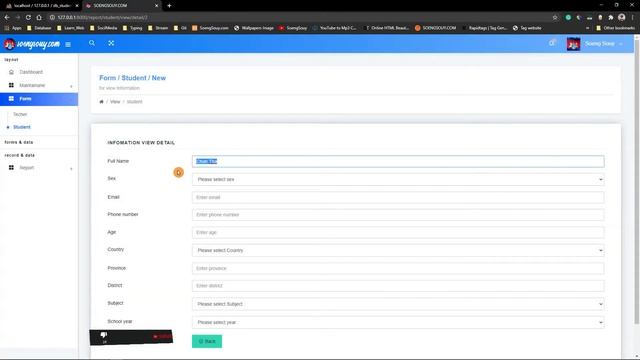640x360 pixels.
Task: Expand the Maintenance sidebar menu
Action: click(39, 85)
